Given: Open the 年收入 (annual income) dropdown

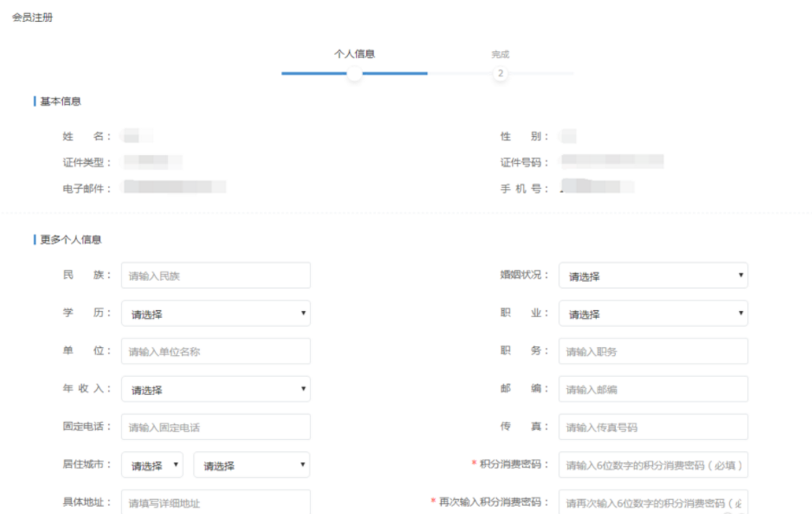Looking at the screenshot, I should point(215,389).
